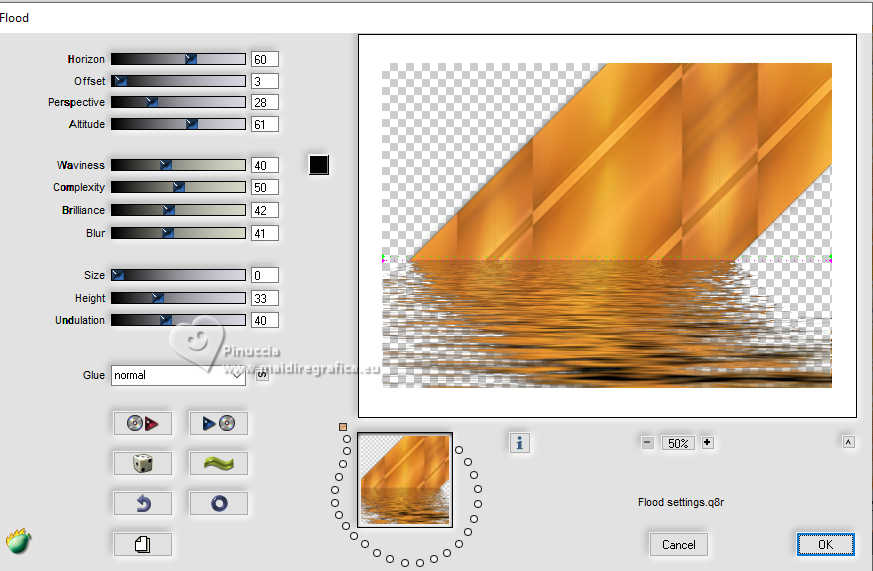Click the load preset disc-and-arrow button

click(143, 424)
